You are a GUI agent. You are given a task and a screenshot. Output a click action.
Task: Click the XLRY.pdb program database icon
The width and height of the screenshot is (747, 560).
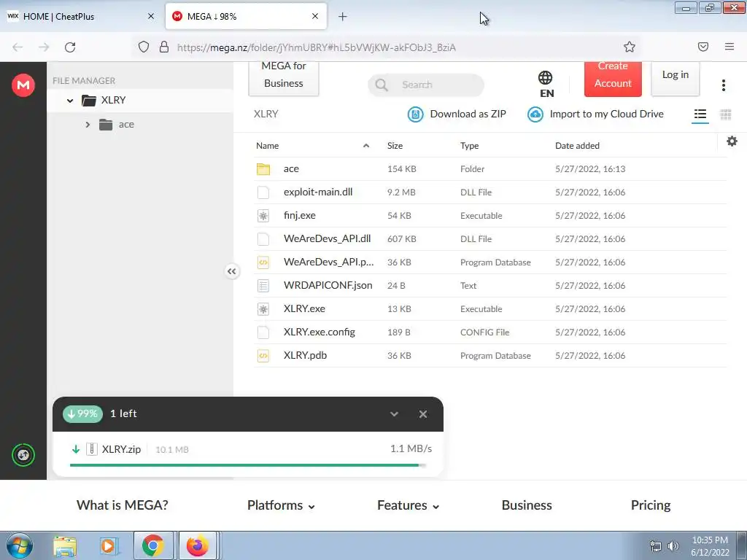point(263,356)
